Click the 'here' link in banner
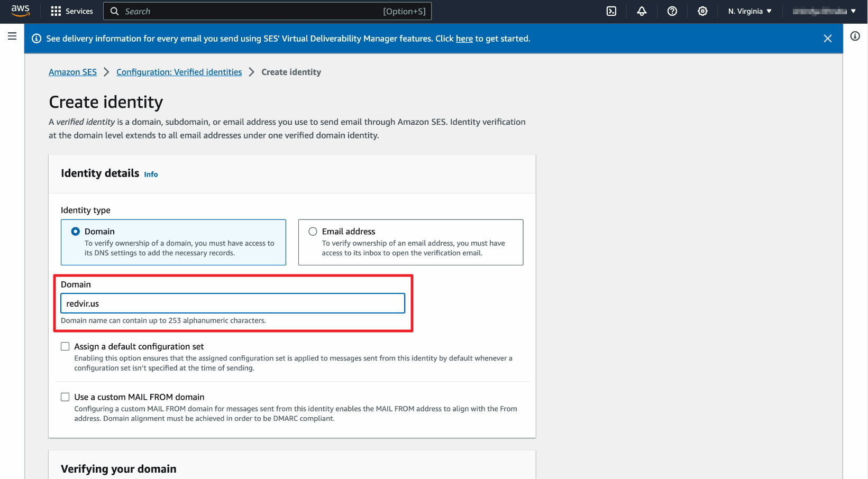Image resolution: width=868 pixels, height=479 pixels. [464, 39]
